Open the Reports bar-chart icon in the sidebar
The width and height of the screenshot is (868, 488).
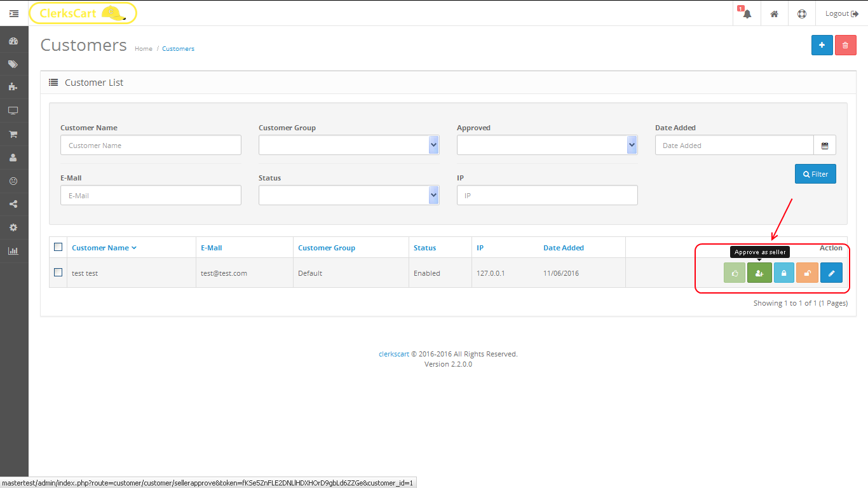13,251
